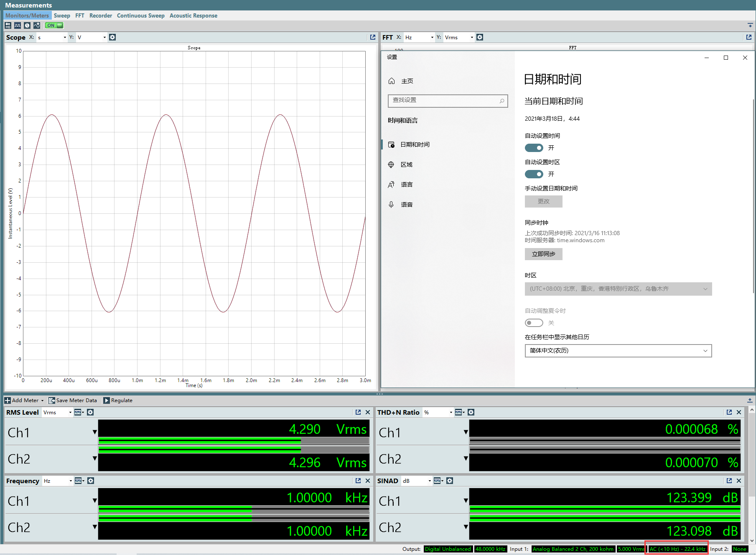Click the Frequency Ch1 bargraph
Screen dimensions: 756x555
coord(234,509)
